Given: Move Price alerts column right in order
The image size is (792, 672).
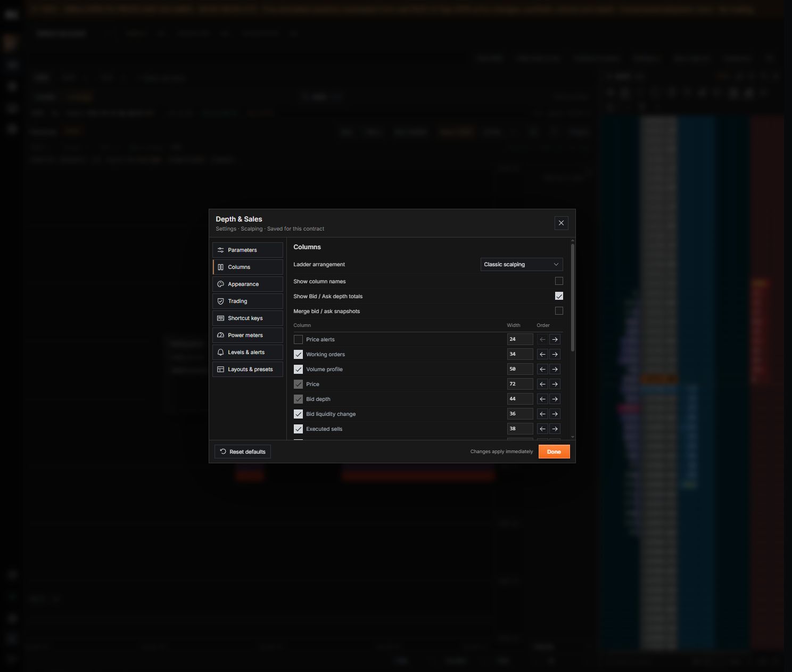Looking at the screenshot, I should point(555,339).
